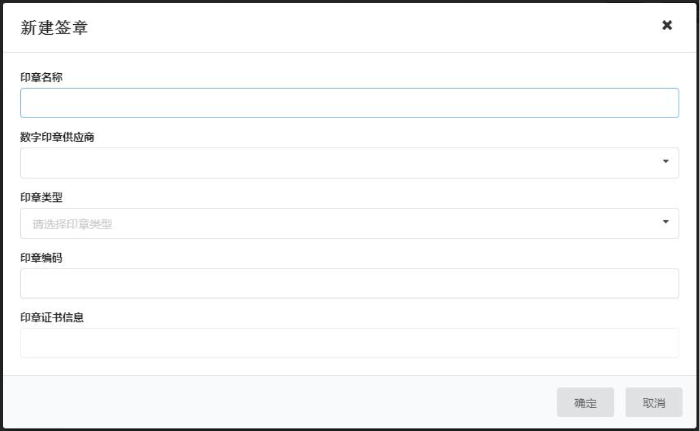This screenshot has width=700, height=431.
Task: Click the 取消 button
Action: click(x=654, y=403)
